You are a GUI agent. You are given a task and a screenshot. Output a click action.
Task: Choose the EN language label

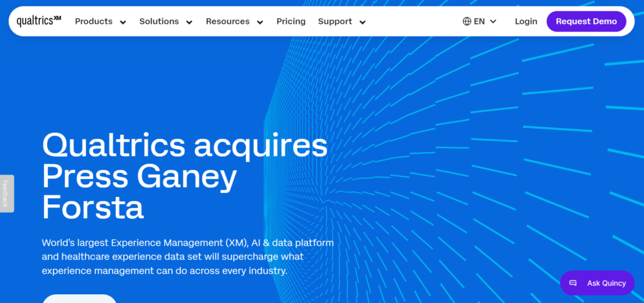[479, 21]
